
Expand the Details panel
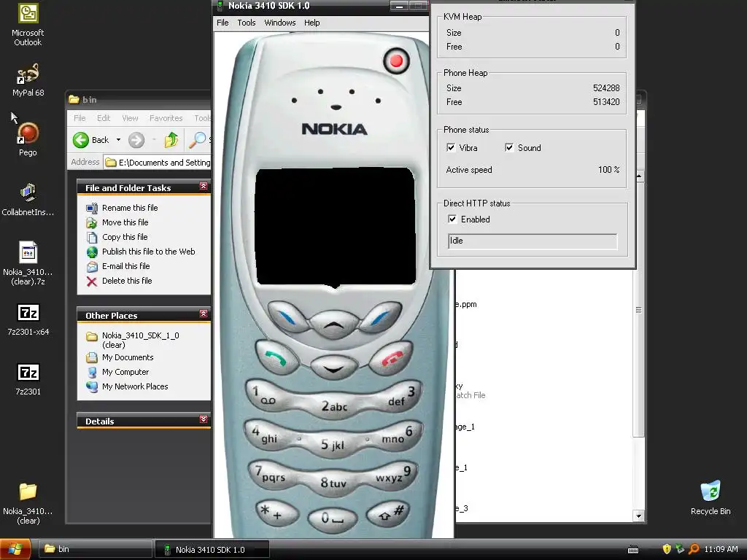pyautogui.click(x=204, y=419)
